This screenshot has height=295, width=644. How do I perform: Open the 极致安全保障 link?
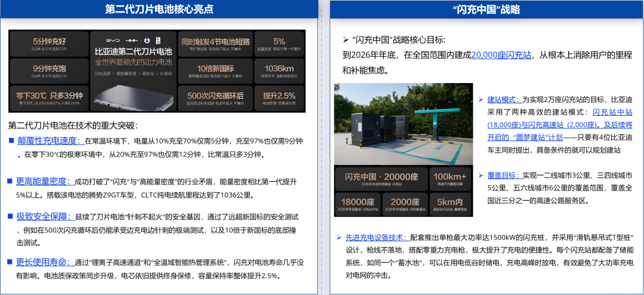tap(45, 216)
